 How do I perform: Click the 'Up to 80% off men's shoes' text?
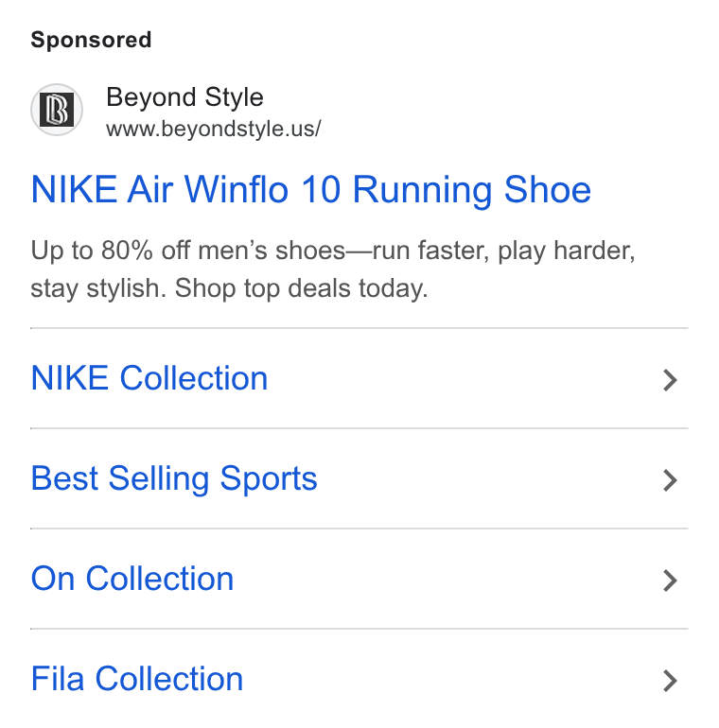(x=187, y=251)
